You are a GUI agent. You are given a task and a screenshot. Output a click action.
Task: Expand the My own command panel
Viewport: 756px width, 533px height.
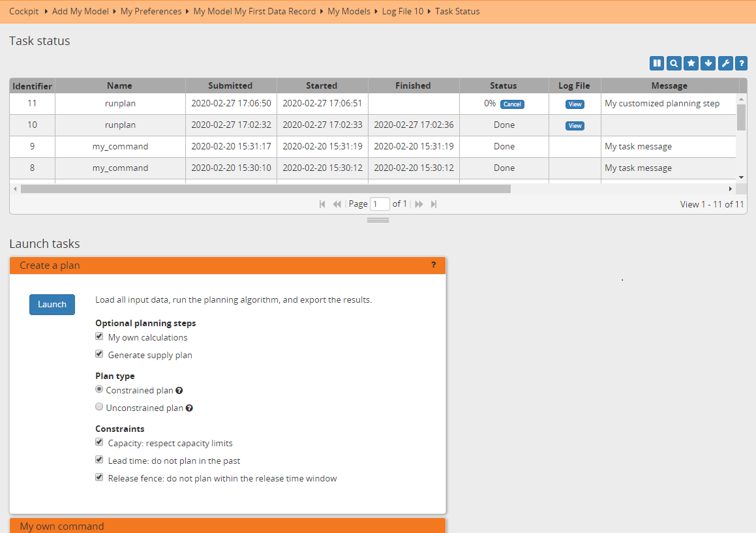coord(62,526)
